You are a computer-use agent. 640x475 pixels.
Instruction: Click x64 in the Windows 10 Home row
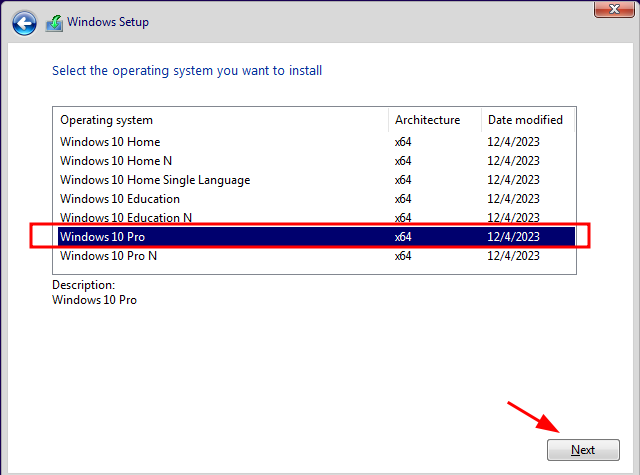pyautogui.click(x=403, y=142)
